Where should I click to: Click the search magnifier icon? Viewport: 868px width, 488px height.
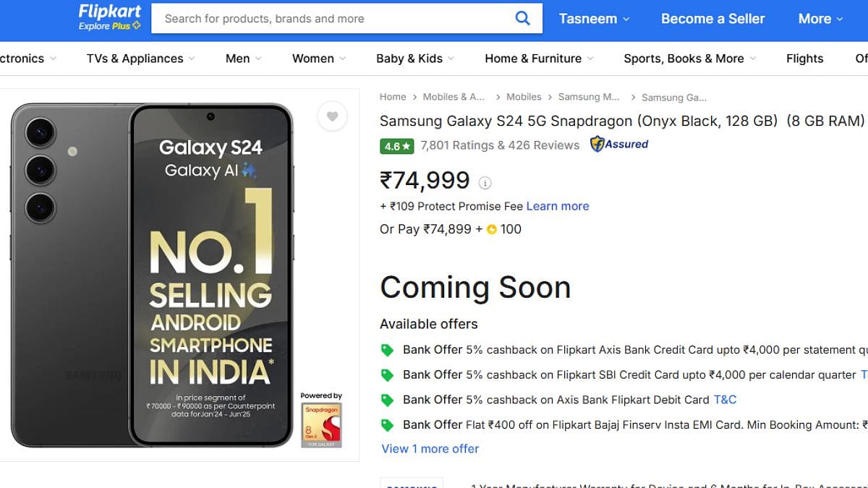point(522,19)
